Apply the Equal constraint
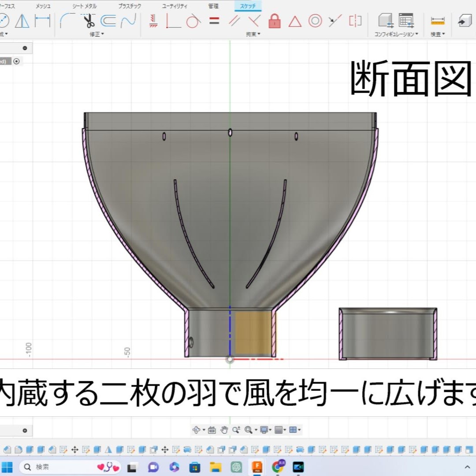The width and height of the screenshot is (476, 476). pos(214,21)
